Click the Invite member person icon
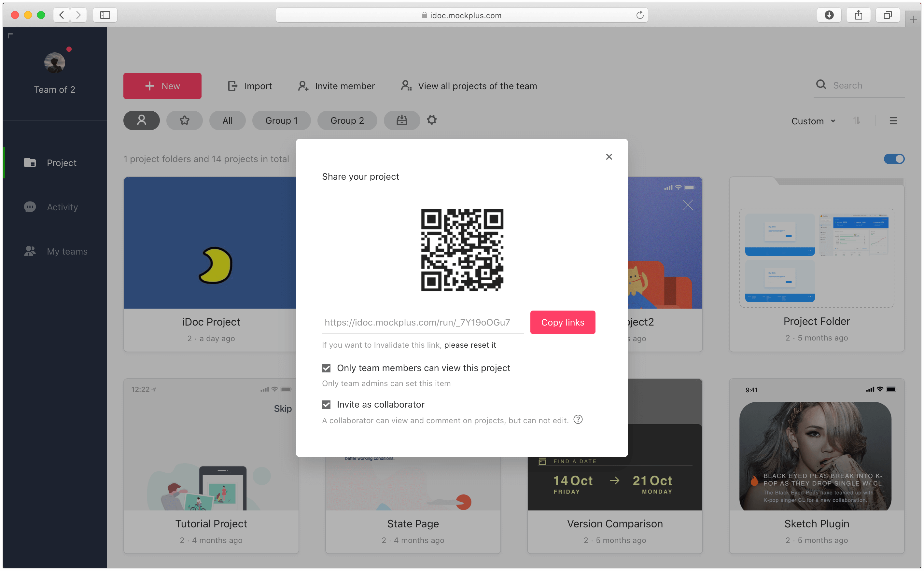924x571 pixels. pyautogui.click(x=303, y=86)
